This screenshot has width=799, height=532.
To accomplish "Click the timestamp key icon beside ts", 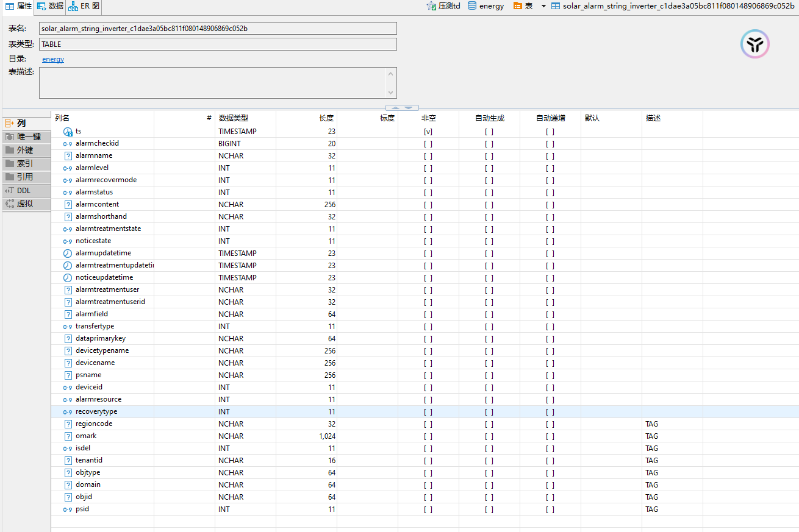I will click(x=68, y=132).
